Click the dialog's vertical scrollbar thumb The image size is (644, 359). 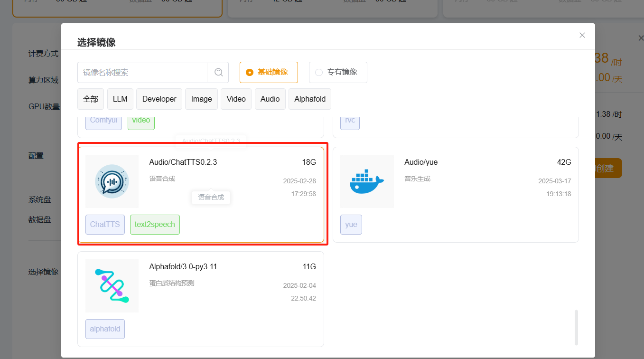576,328
